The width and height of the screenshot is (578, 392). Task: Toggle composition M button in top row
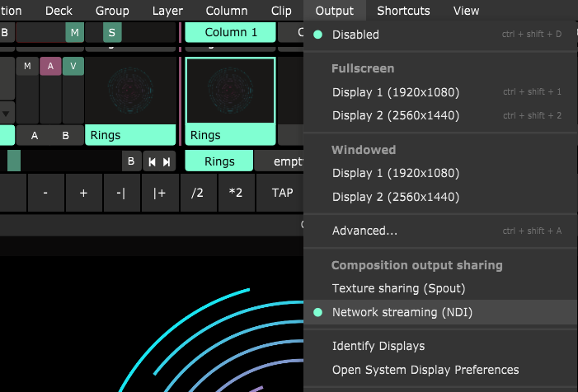(x=75, y=32)
